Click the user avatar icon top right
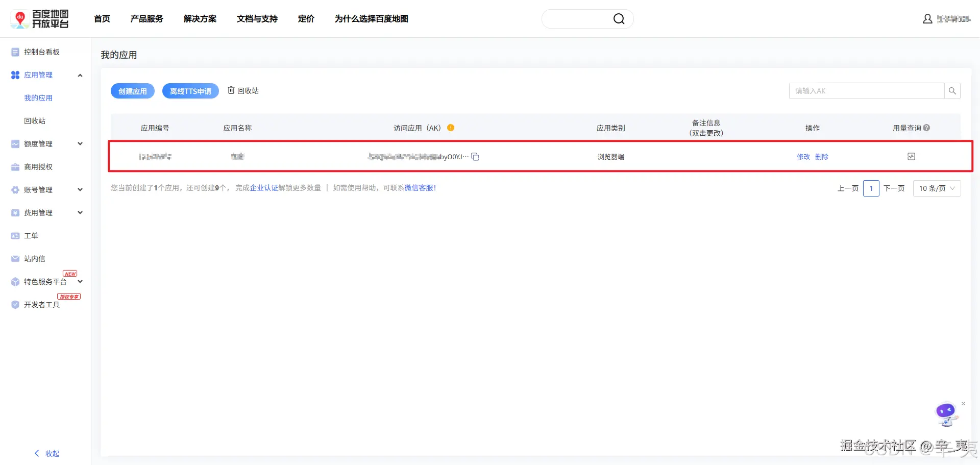The width and height of the screenshot is (980, 465). [927, 18]
